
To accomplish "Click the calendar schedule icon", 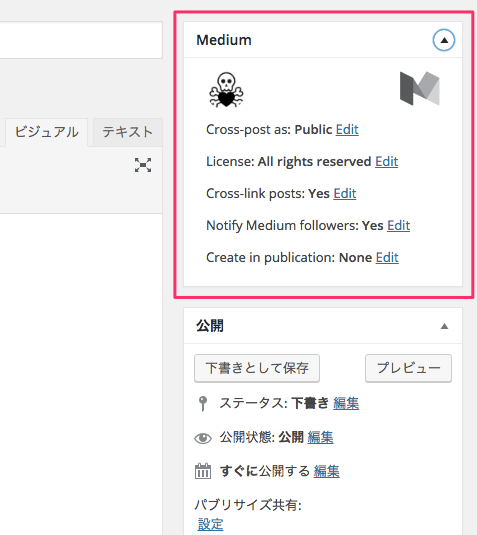I will (x=203, y=471).
